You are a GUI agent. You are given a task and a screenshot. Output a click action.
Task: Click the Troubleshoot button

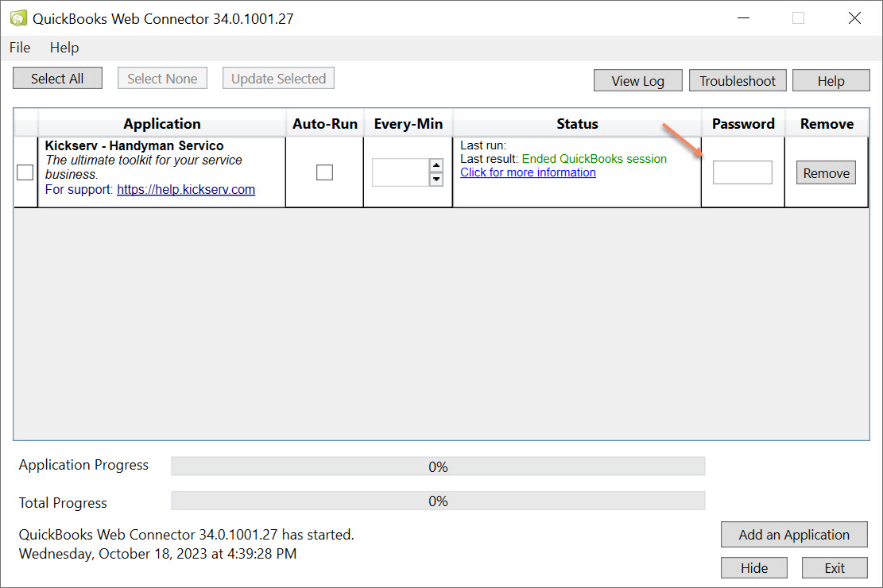coord(738,80)
